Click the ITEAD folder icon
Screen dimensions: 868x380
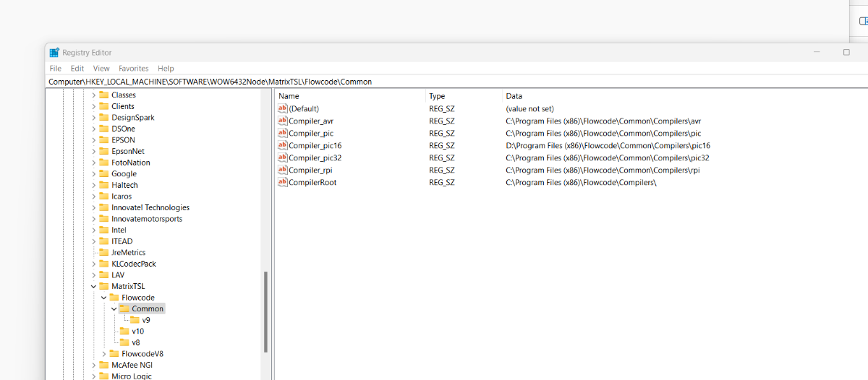[x=103, y=241]
